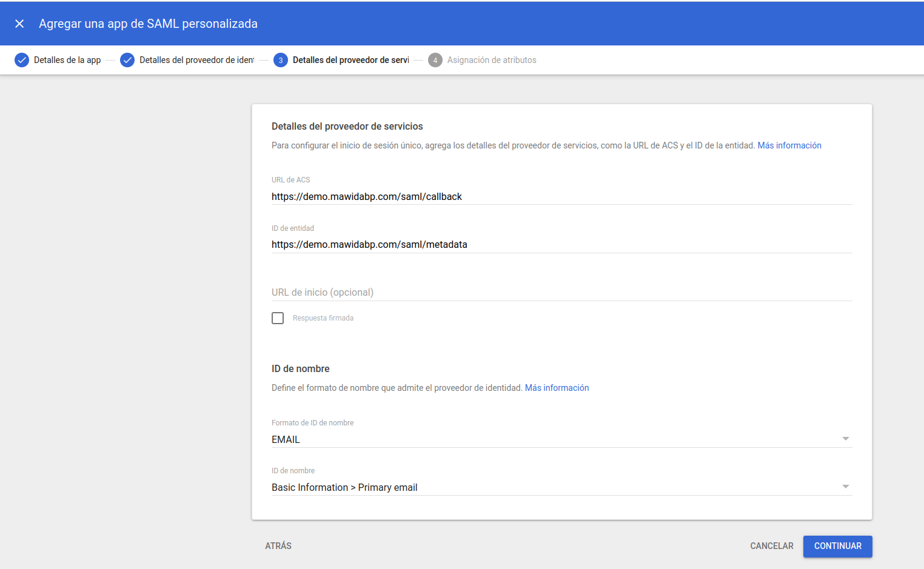This screenshot has height=569, width=924.
Task: Go to Detalles del proveedor de identidad step
Action: tap(197, 60)
